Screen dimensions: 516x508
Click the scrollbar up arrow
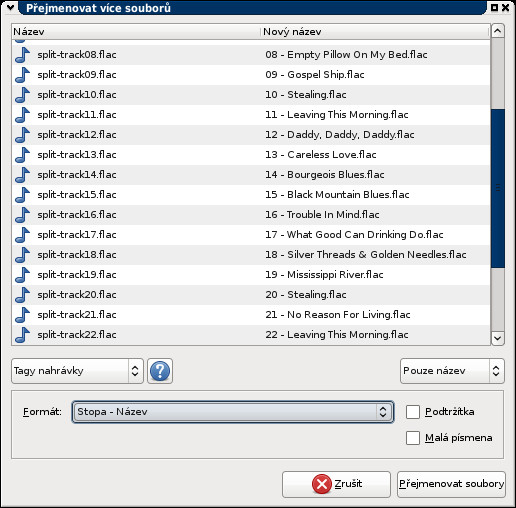point(498,31)
